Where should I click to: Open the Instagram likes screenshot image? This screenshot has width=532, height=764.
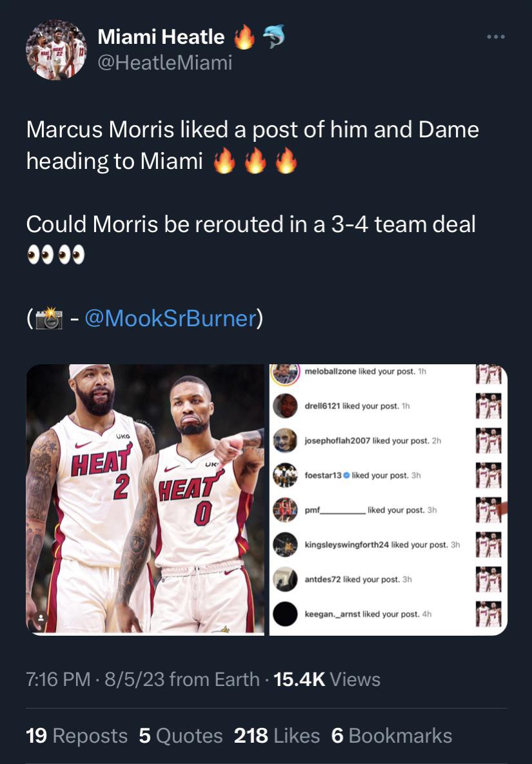388,500
